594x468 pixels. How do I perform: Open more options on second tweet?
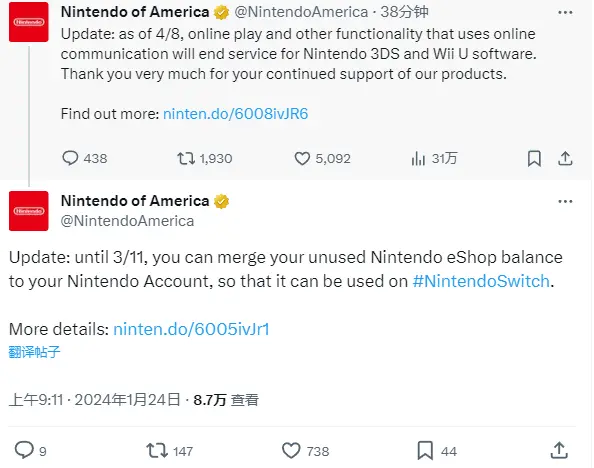coord(565,202)
